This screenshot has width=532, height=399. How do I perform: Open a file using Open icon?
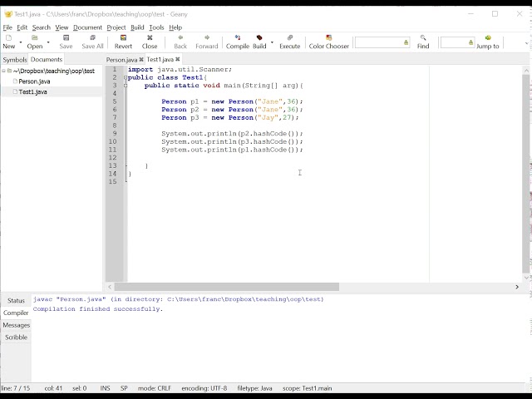[x=35, y=42]
